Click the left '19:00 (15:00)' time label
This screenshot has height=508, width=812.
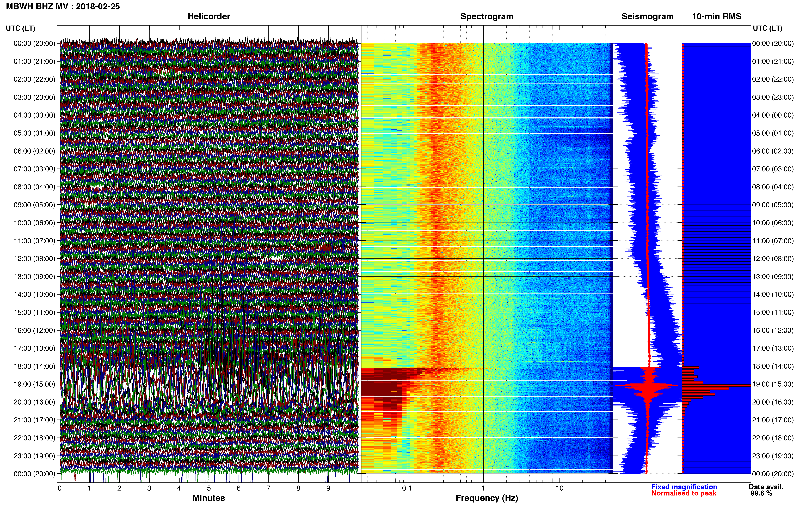34,384
